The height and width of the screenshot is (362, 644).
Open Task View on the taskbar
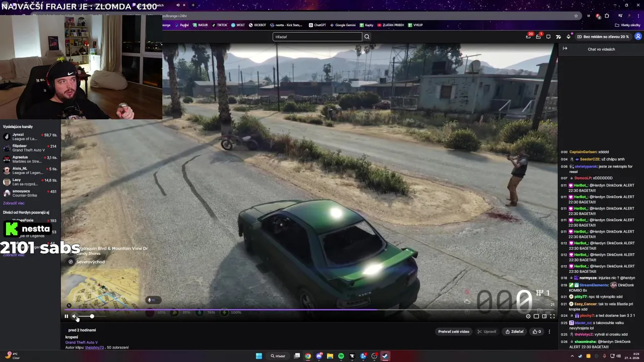tap(297, 356)
